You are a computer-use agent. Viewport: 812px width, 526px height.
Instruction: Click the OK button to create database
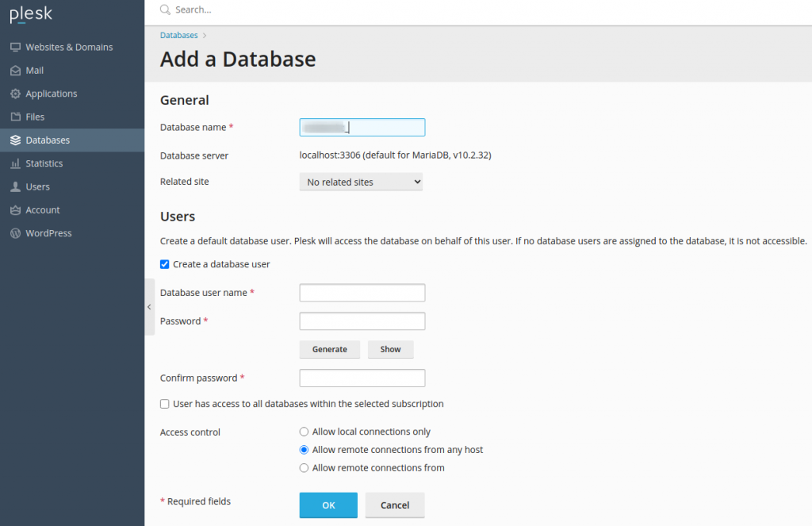pos(328,505)
